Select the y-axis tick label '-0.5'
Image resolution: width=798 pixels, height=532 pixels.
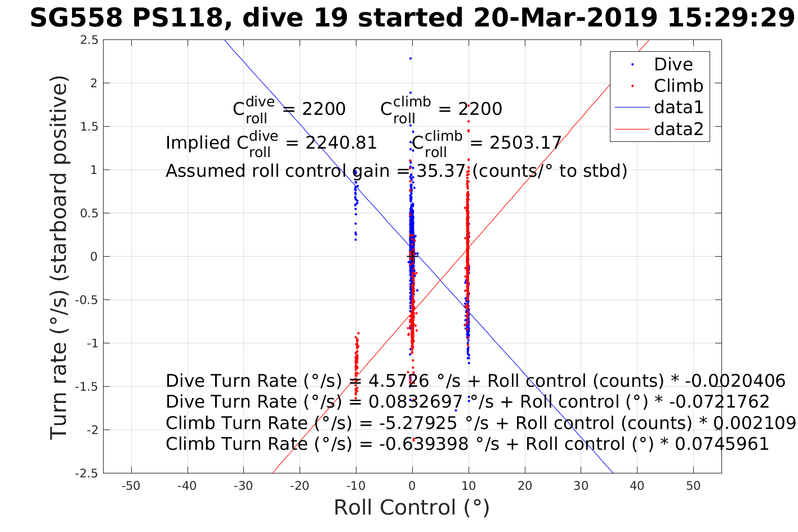coord(87,300)
